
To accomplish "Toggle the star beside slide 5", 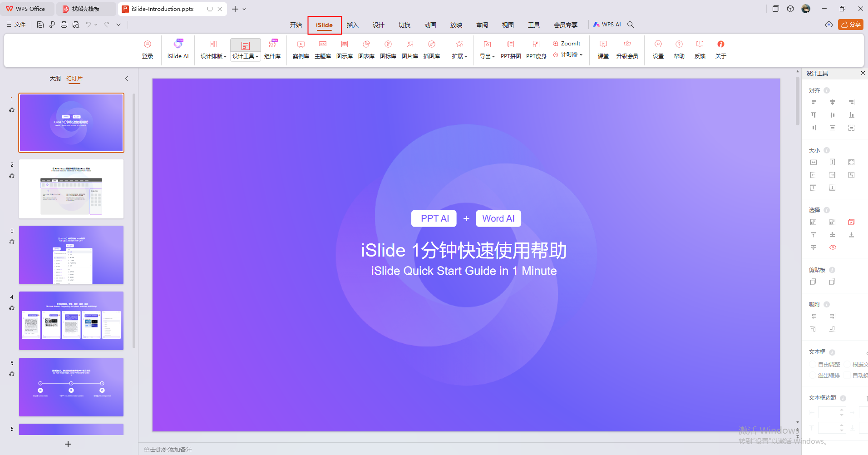I will point(12,374).
